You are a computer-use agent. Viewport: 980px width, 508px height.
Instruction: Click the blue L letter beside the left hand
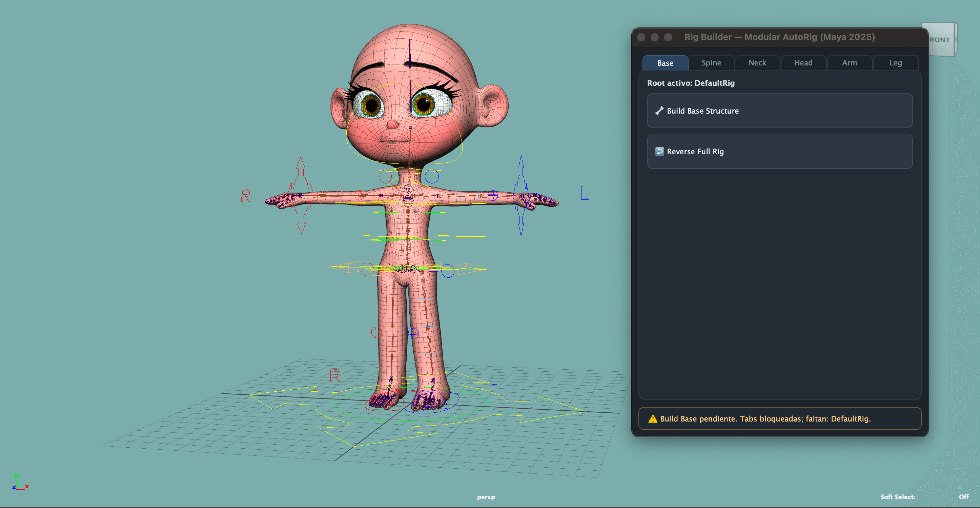[585, 193]
